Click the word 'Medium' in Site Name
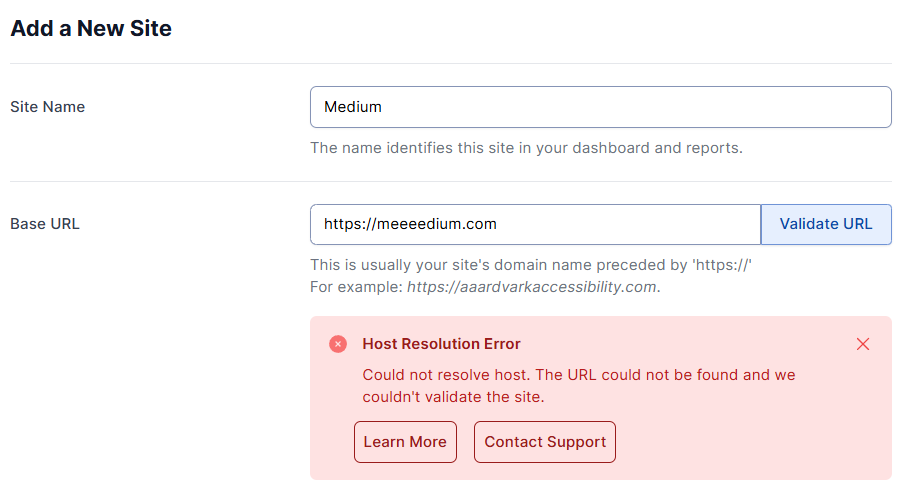 click(353, 107)
